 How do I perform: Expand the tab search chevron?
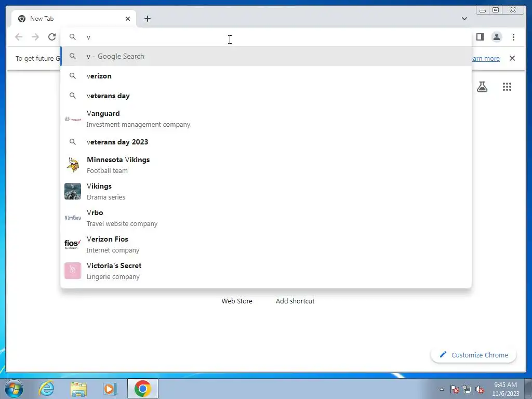(464, 19)
